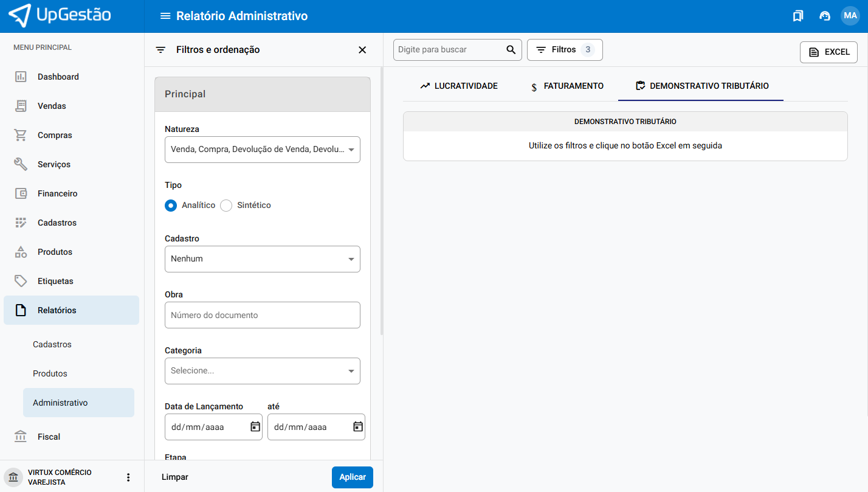Click the search magnifier icon

pyautogui.click(x=511, y=50)
